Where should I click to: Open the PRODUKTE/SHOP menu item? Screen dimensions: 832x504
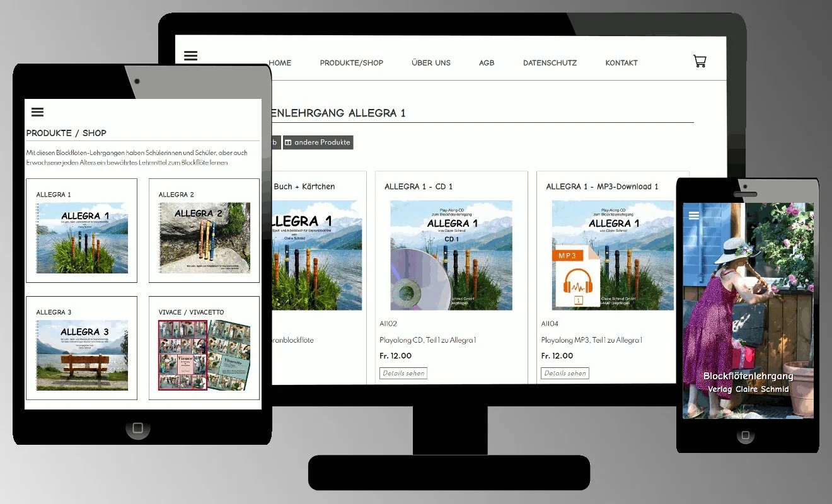coord(351,63)
